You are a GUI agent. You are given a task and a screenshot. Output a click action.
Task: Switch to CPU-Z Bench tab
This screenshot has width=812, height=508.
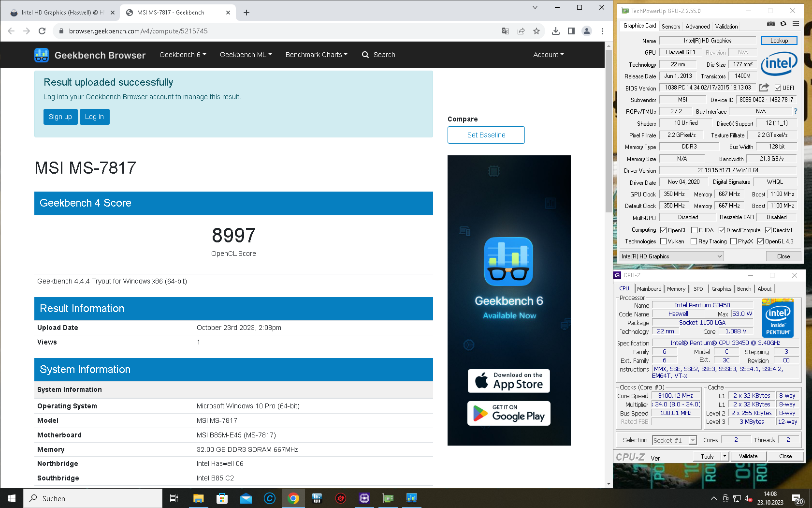click(x=744, y=289)
